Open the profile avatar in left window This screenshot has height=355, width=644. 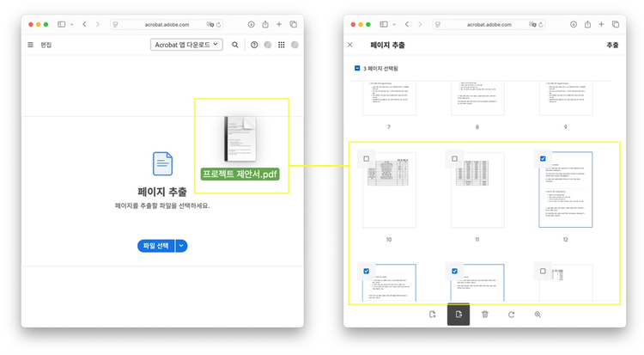pyautogui.click(x=295, y=45)
